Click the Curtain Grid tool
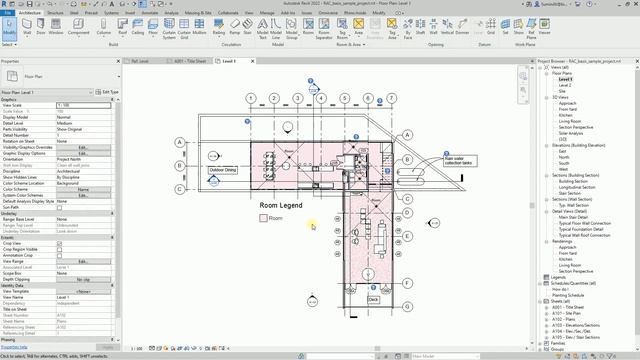 (x=184, y=29)
